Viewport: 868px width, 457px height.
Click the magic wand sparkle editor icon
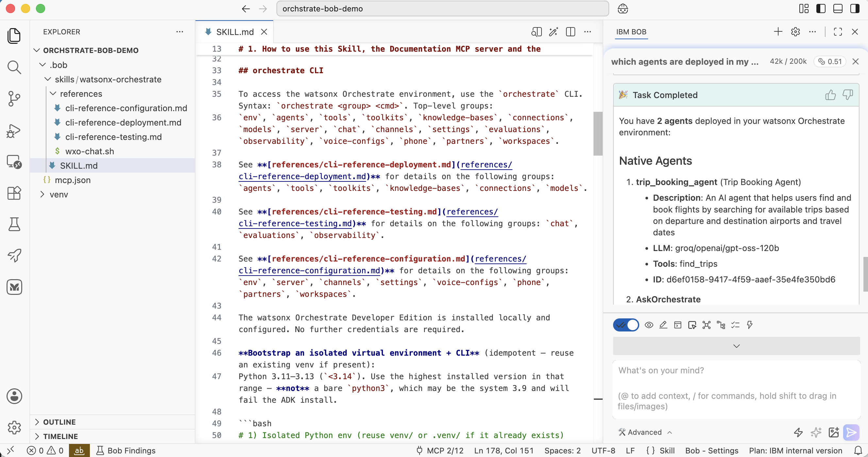tap(553, 32)
